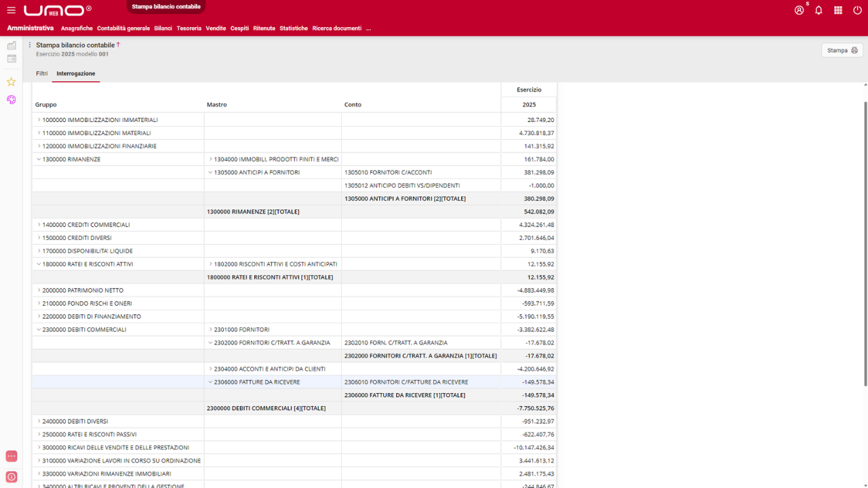The width and height of the screenshot is (868, 488).
Task: Click the info icon in sidebar
Action: coord(12,476)
